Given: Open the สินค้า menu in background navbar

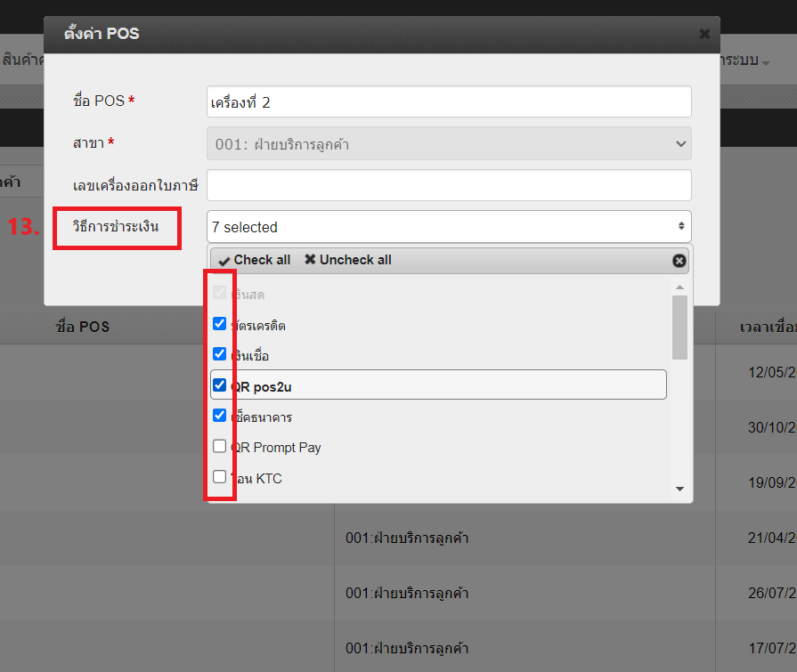Looking at the screenshot, I should coord(22,60).
